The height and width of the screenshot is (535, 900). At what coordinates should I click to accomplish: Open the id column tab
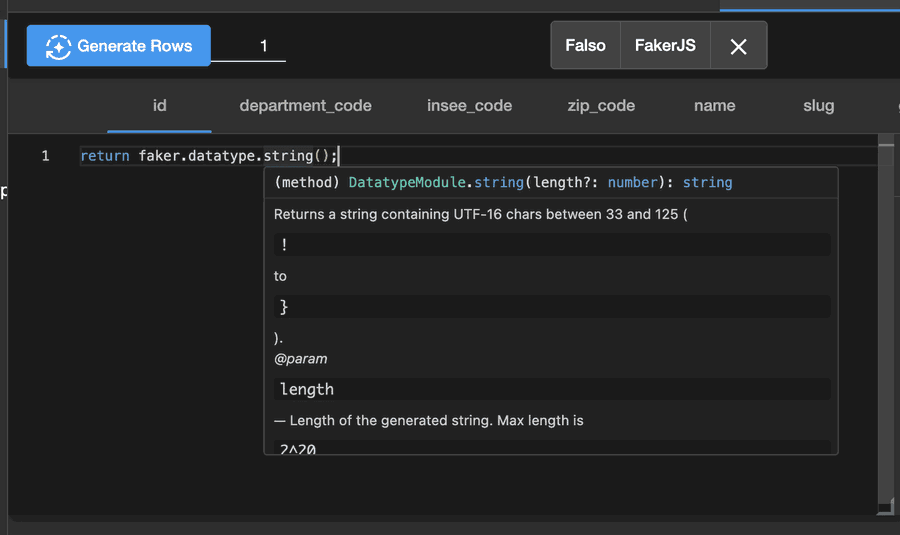pyautogui.click(x=160, y=106)
